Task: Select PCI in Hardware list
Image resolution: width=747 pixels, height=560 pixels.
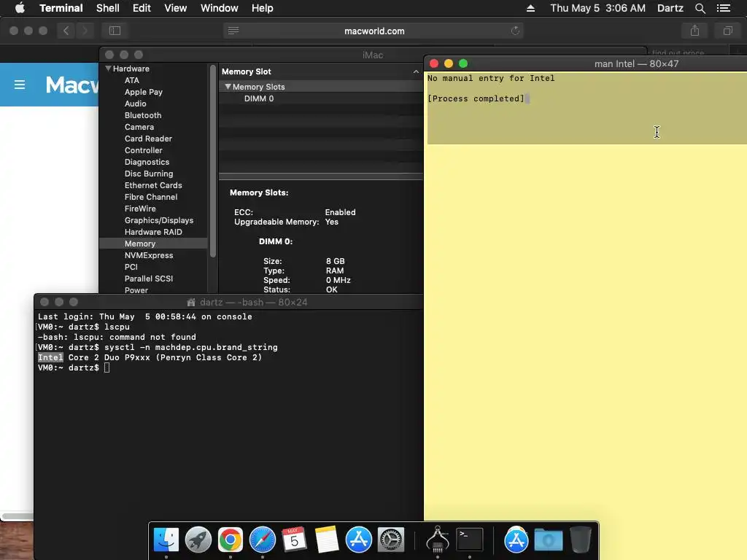Action: click(131, 267)
